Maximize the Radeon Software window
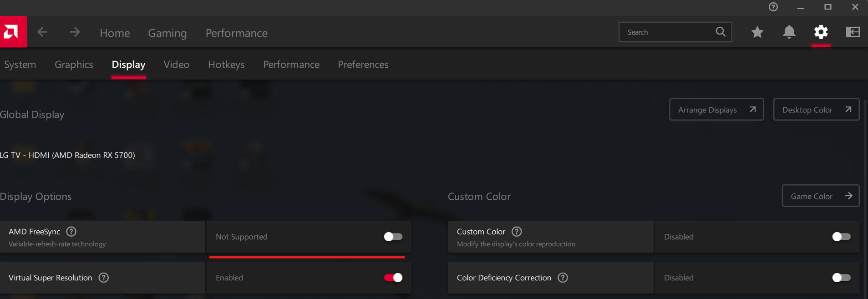The image size is (868, 299). tap(828, 7)
